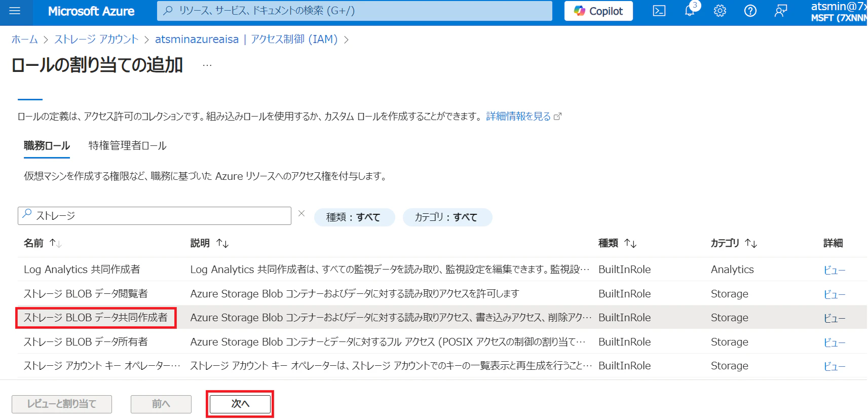
Task: Select the ストレージ BLOB データ共同作成者 role
Action: click(96, 318)
